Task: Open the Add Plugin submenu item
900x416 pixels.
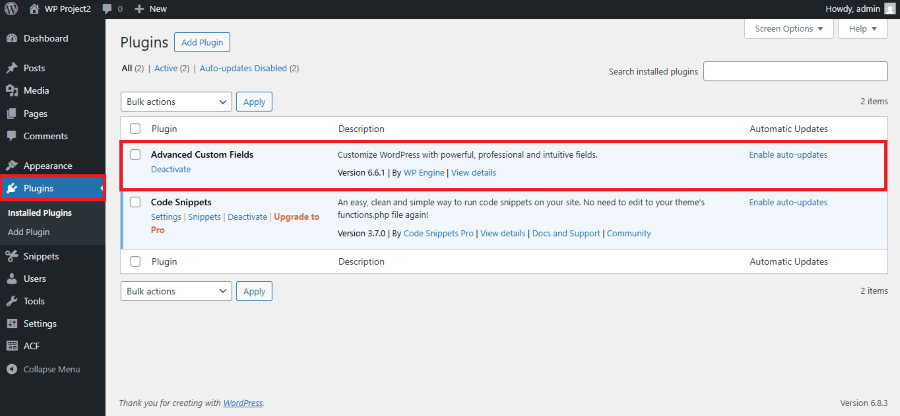Action: point(28,232)
